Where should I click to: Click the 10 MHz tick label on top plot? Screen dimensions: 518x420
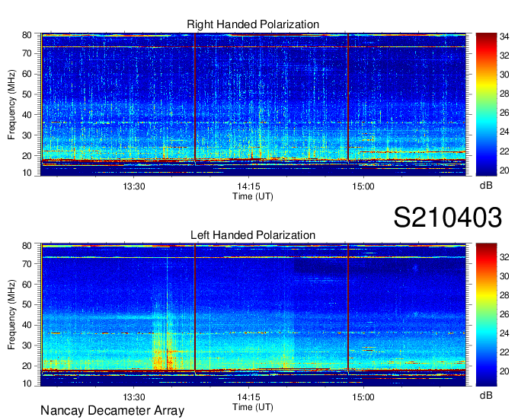(x=27, y=173)
